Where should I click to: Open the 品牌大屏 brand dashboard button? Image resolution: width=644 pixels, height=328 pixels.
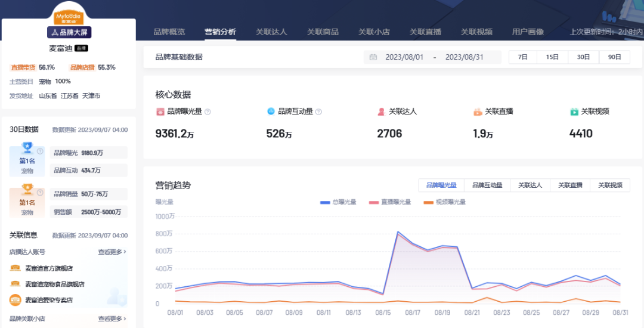(69, 32)
